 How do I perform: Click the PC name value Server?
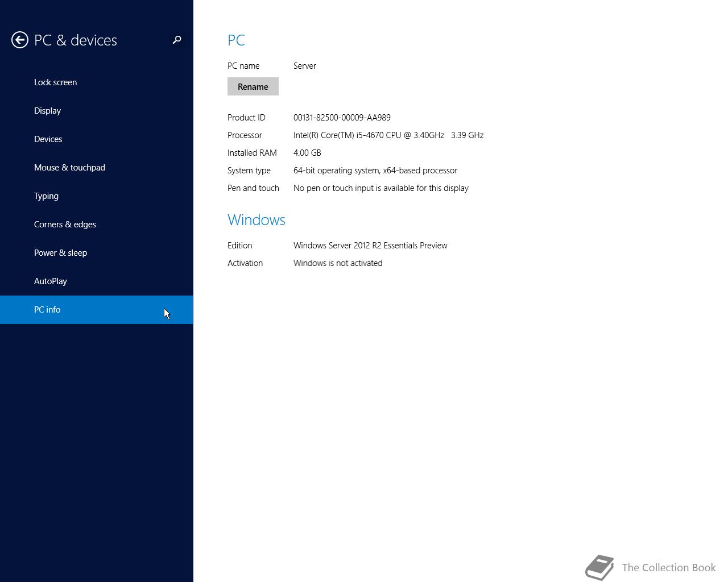pyautogui.click(x=305, y=66)
